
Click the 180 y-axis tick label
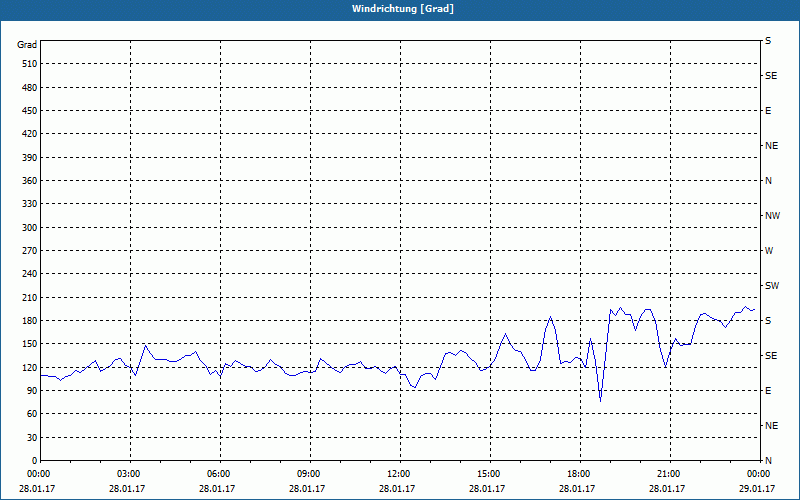[30, 321]
